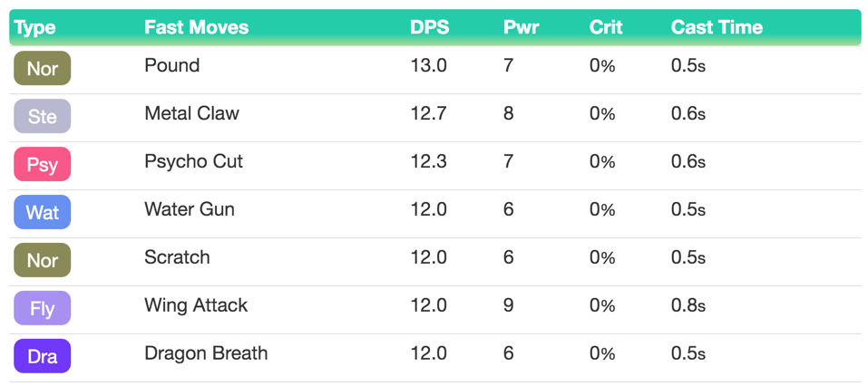Open the Pound move entry
Viewport: 868px width, 386px height.
[171, 65]
